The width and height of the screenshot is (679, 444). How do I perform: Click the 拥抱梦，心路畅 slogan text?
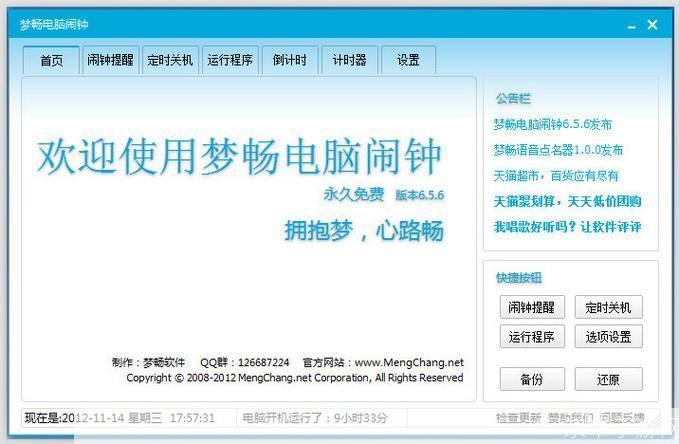(364, 230)
